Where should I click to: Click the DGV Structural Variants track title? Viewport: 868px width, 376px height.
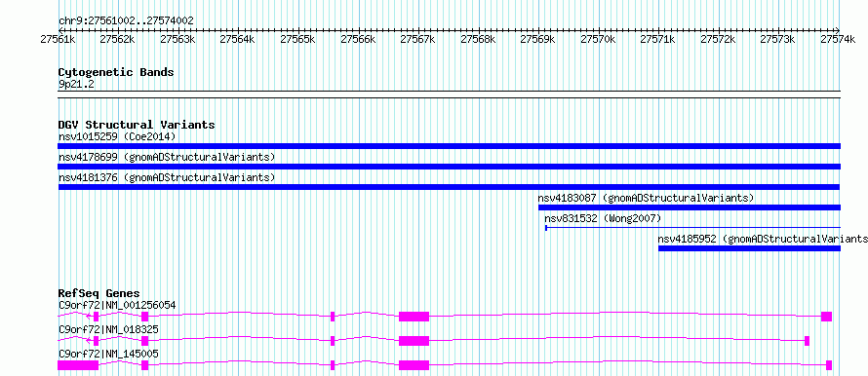point(137,125)
